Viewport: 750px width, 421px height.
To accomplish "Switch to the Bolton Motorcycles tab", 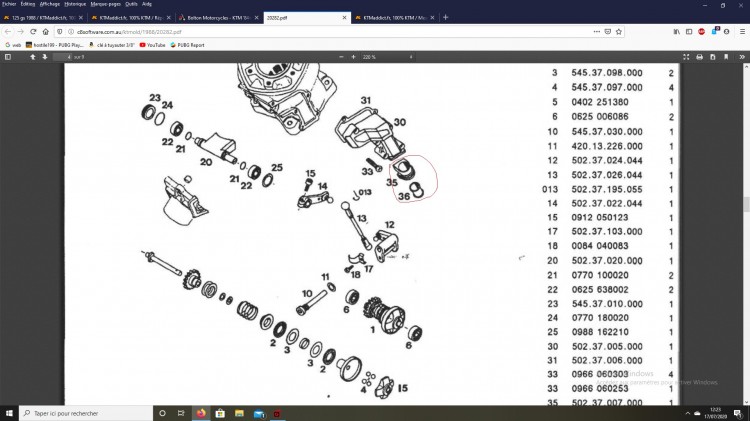I will [218, 18].
